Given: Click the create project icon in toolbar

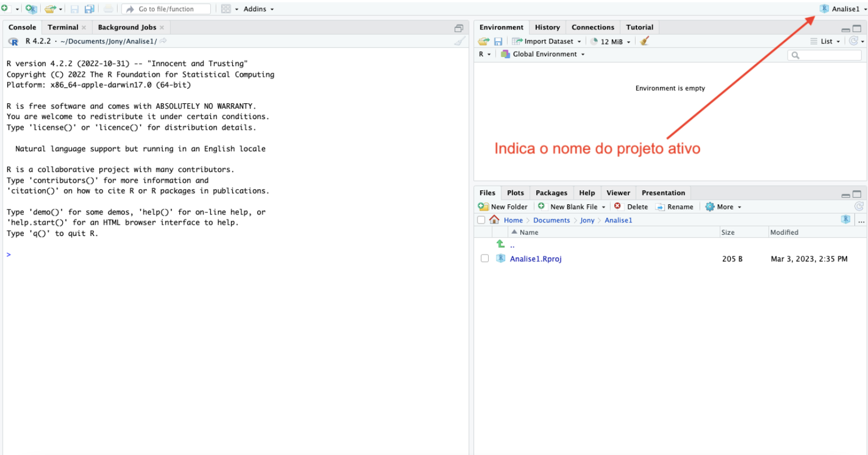Looking at the screenshot, I should pos(31,9).
